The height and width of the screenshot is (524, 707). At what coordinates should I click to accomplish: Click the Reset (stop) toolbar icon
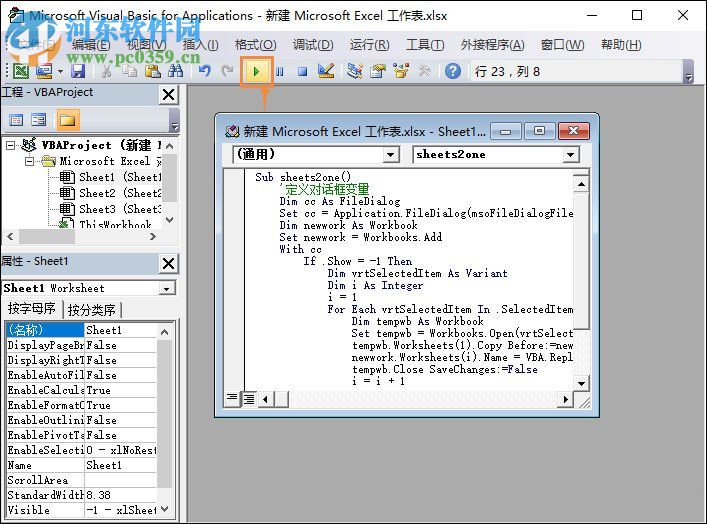[x=301, y=71]
